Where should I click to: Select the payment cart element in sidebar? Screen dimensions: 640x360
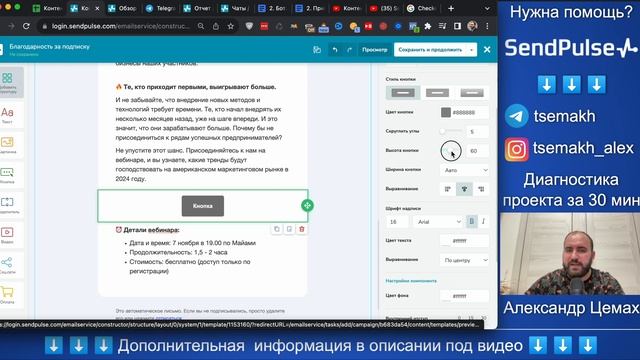(7, 294)
